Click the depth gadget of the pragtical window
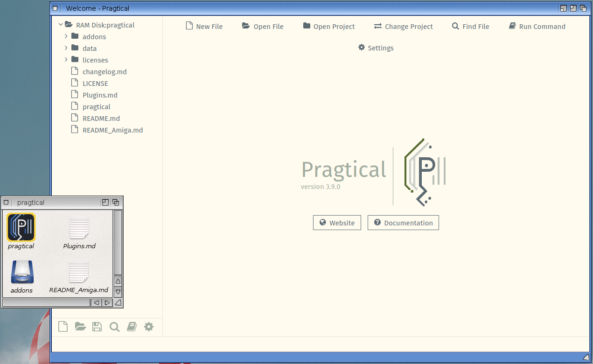The width and height of the screenshot is (593, 364). coord(116,202)
